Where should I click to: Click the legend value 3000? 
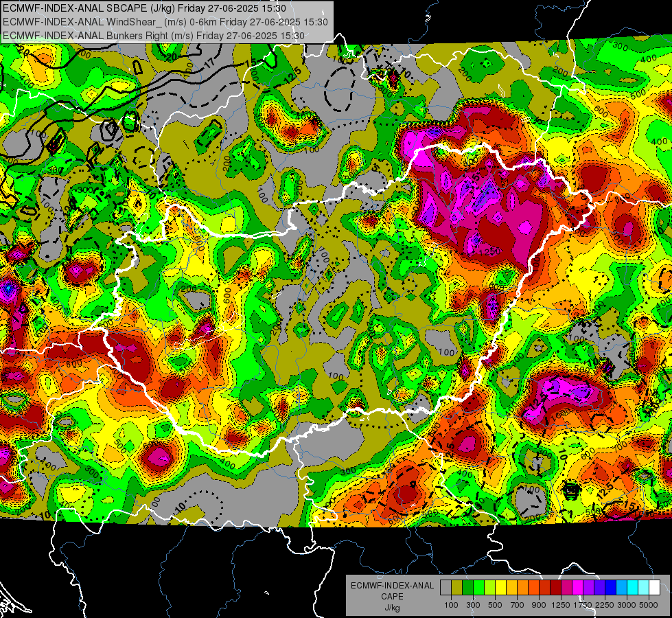[627, 605]
